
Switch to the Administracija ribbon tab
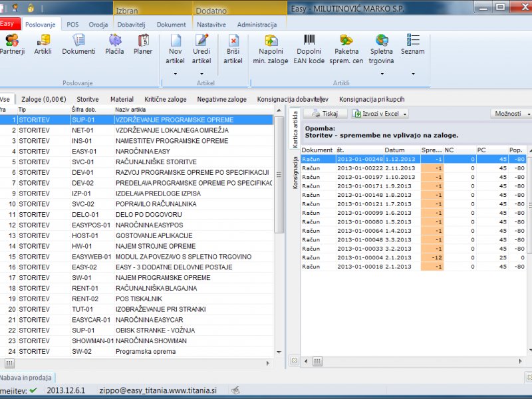point(257,24)
